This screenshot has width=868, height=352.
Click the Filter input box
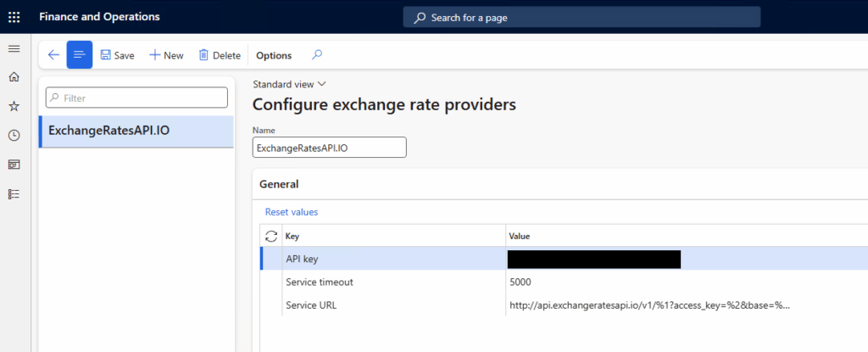click(x=137, y=98)
